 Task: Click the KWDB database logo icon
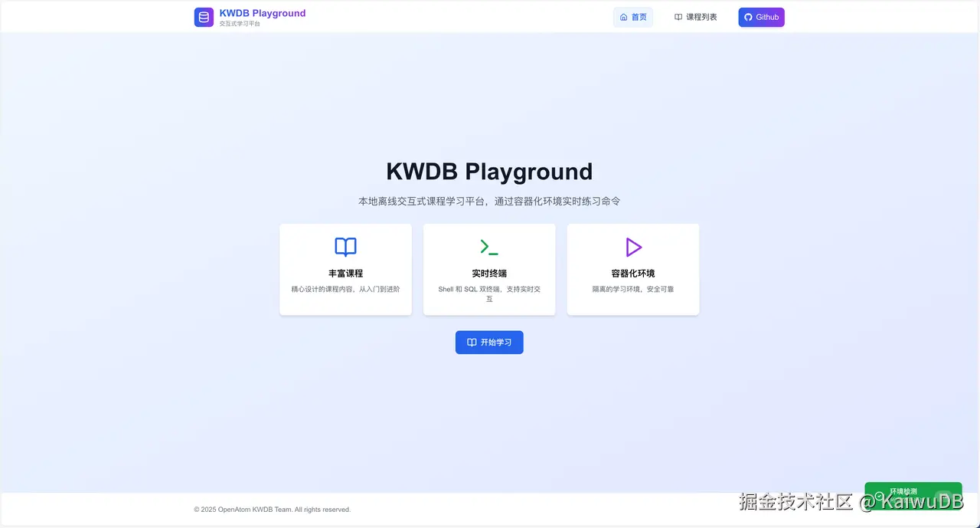click(204, 18)
